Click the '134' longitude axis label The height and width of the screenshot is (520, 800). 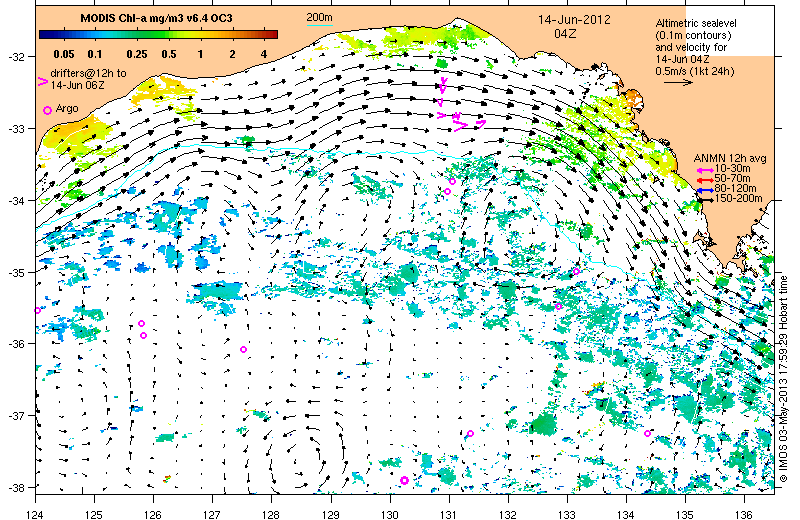coord(626,514)
